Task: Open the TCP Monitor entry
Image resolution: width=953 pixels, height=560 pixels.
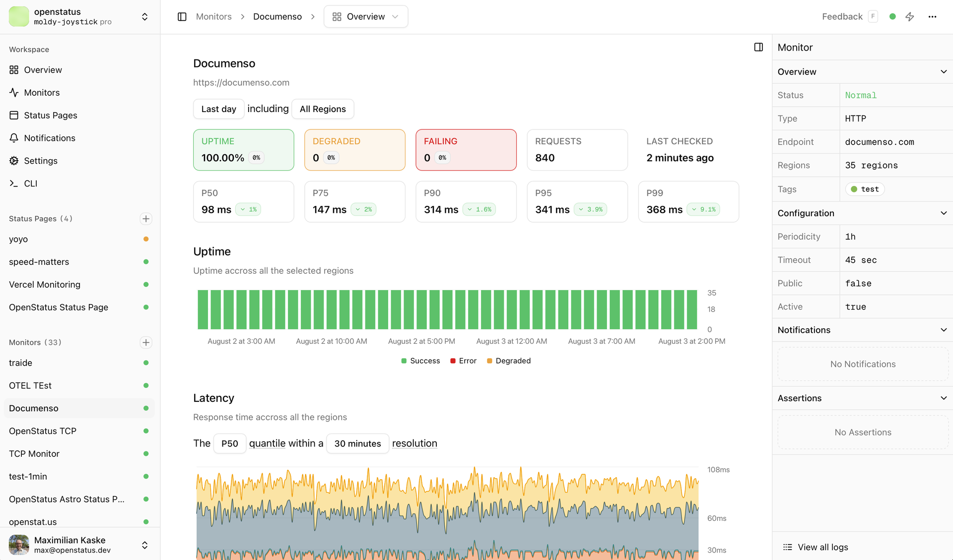Action: coord(79,454)
